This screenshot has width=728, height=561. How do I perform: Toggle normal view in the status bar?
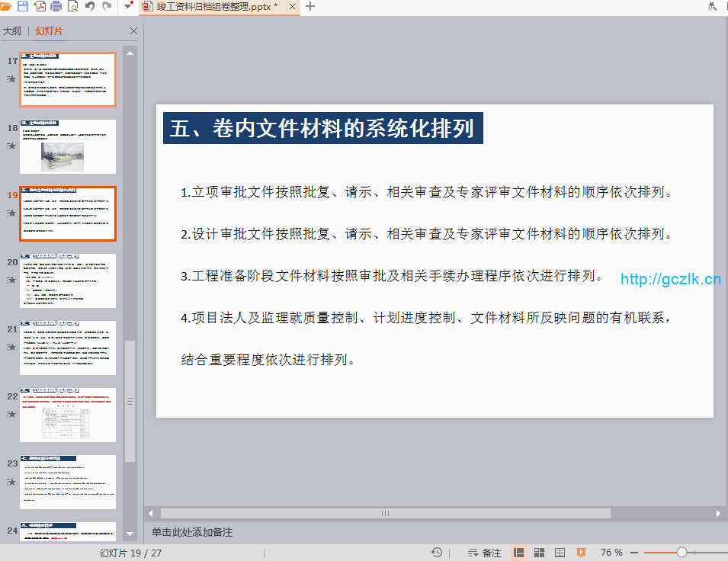click(x=518, y=553)
